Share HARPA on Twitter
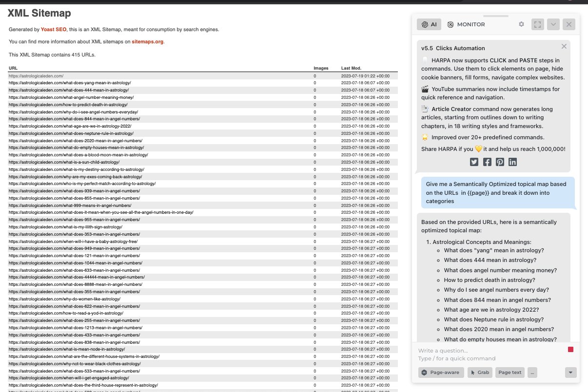This screenshot has height=392, width=588. (474, 162)
